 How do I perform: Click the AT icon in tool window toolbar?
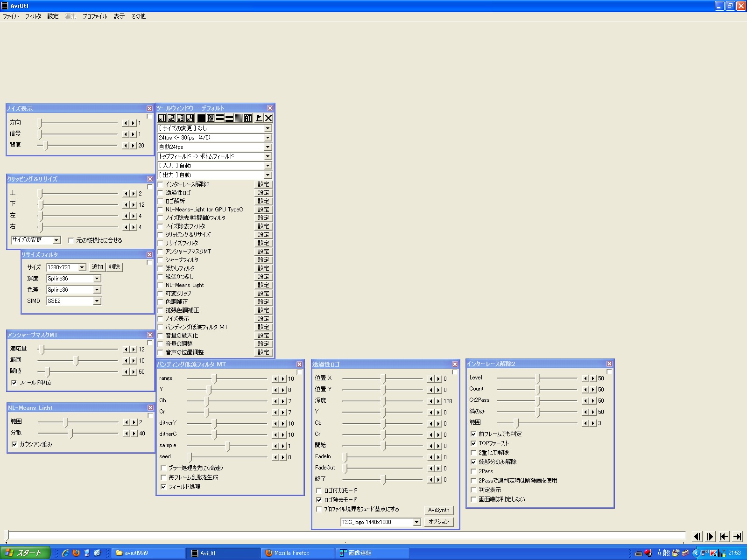(x=248, y=118)
